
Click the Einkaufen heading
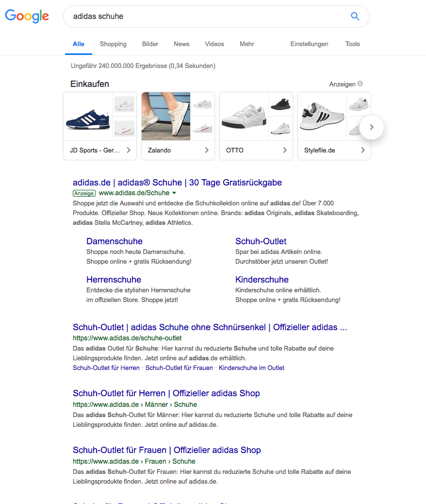click(x=90, y=84)
